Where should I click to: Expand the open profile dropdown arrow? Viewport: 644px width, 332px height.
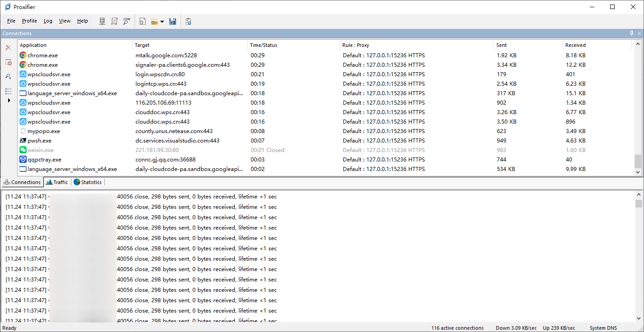click(x=162, y=22)
